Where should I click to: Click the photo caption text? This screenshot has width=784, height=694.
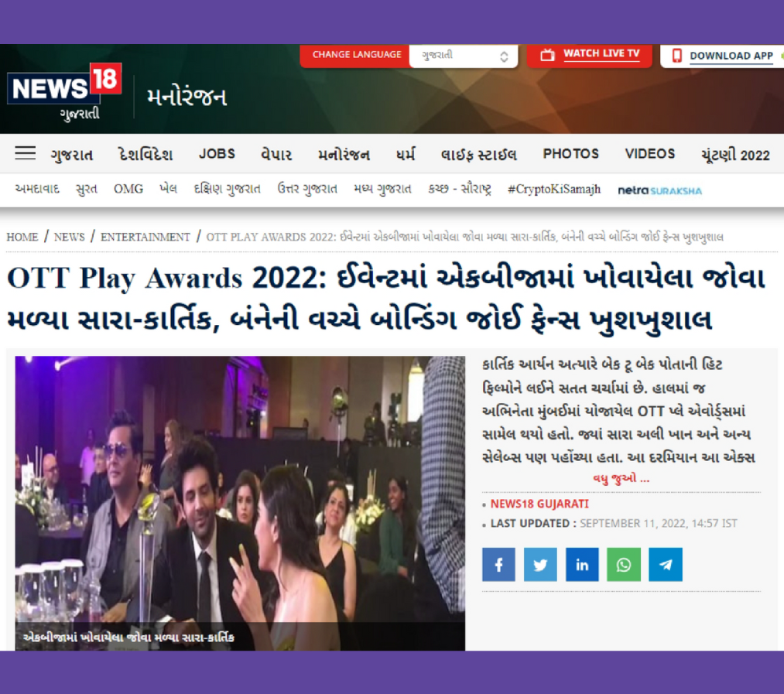128,638
